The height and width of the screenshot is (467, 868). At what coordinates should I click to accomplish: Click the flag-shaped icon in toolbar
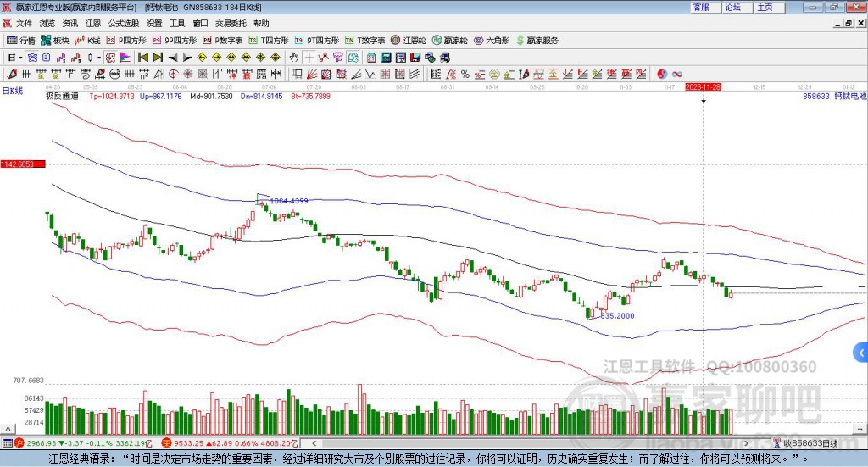click(125, 58)
